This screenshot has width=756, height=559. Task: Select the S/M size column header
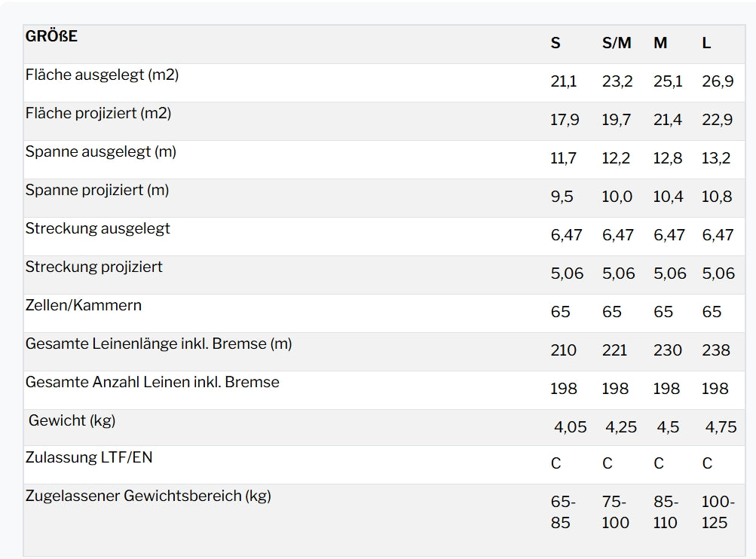617,44
